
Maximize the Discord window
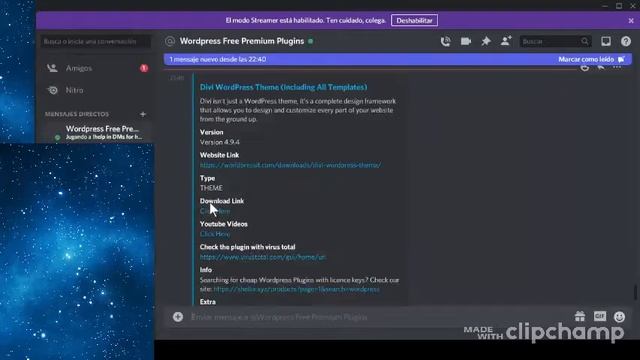[x=619, y=6]
